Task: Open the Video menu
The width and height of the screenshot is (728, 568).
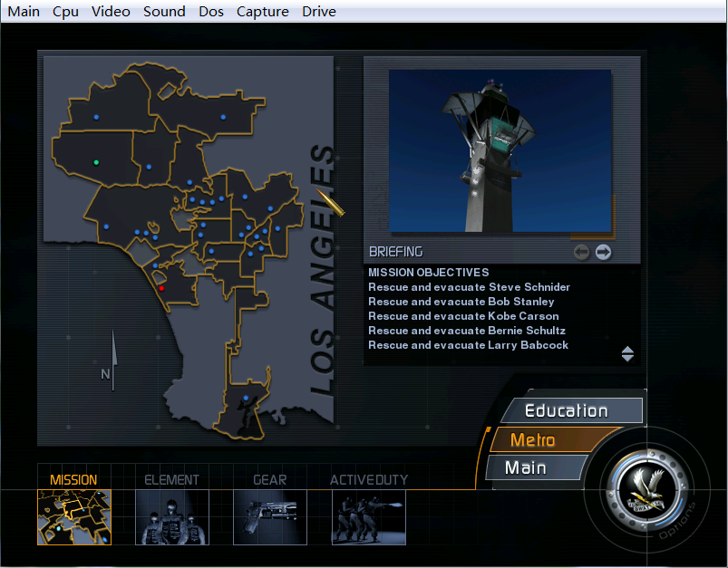Action: (111, 11)
